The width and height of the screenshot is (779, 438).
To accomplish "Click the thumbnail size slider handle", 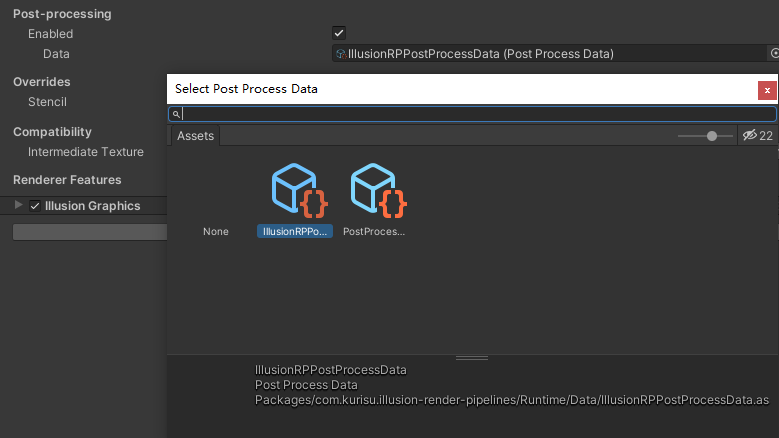I will tap(712, 136).
